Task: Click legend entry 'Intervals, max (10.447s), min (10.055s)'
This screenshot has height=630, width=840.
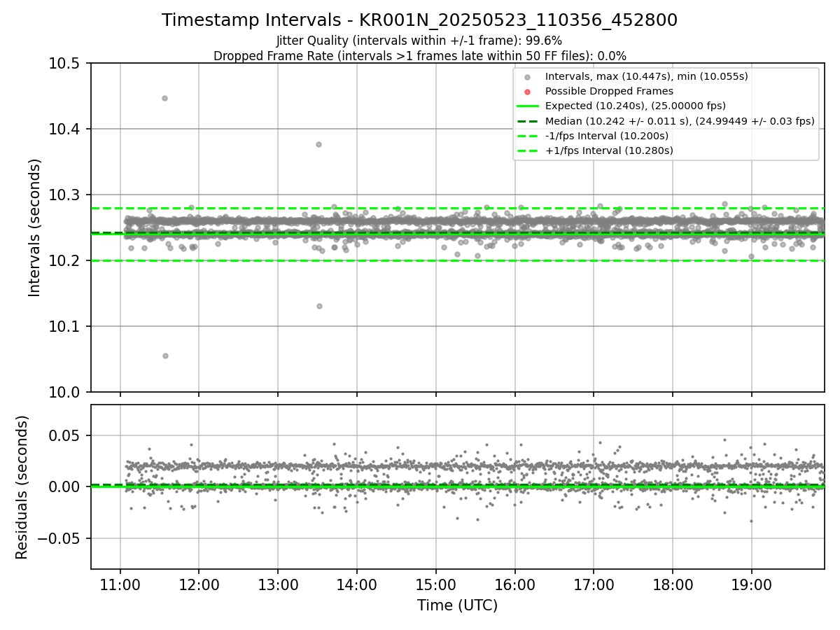Action: pyautogui.click(x=646, y=76)
